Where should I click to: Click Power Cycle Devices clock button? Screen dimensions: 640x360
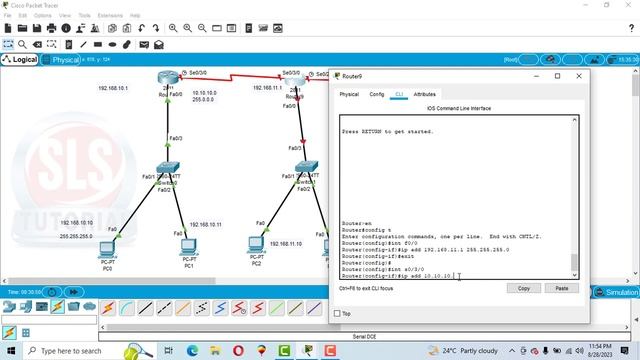click(x=52, y=292)
